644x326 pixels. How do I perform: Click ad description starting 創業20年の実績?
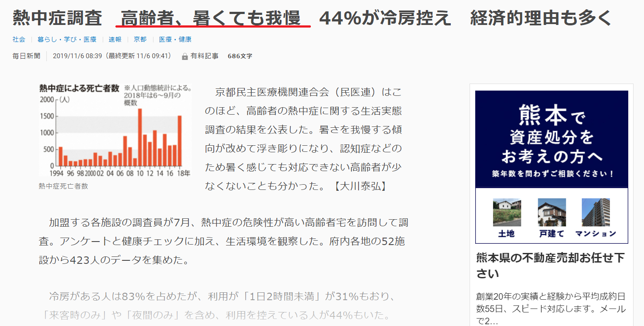tap(551, 309)
